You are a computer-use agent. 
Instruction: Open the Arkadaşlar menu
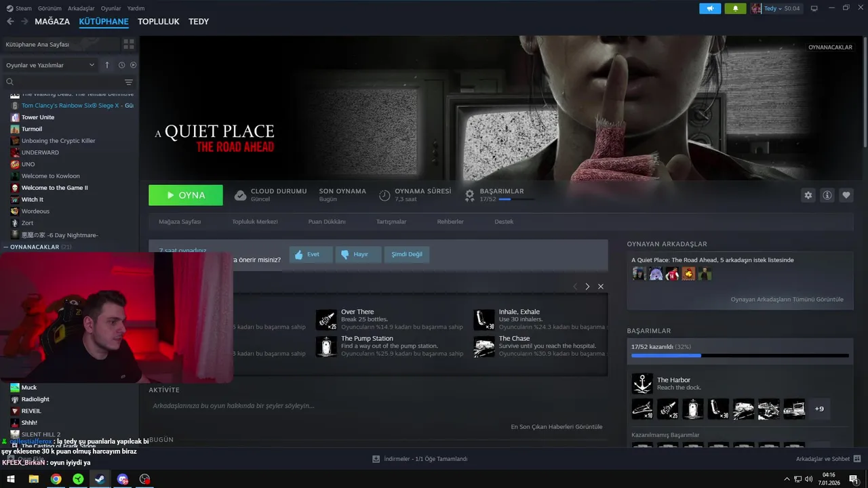[x=81, y=8]
